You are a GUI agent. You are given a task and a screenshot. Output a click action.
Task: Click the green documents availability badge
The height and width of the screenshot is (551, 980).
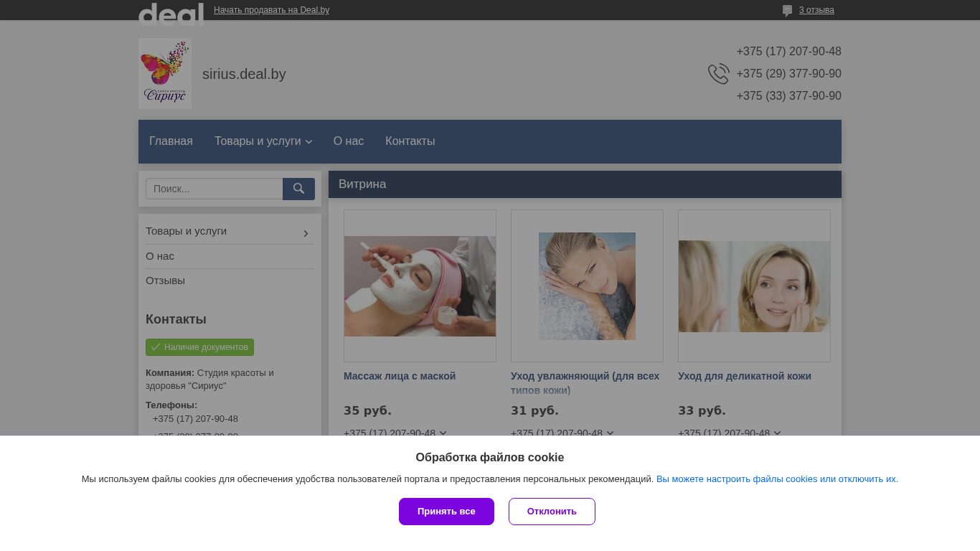[199, 347]
